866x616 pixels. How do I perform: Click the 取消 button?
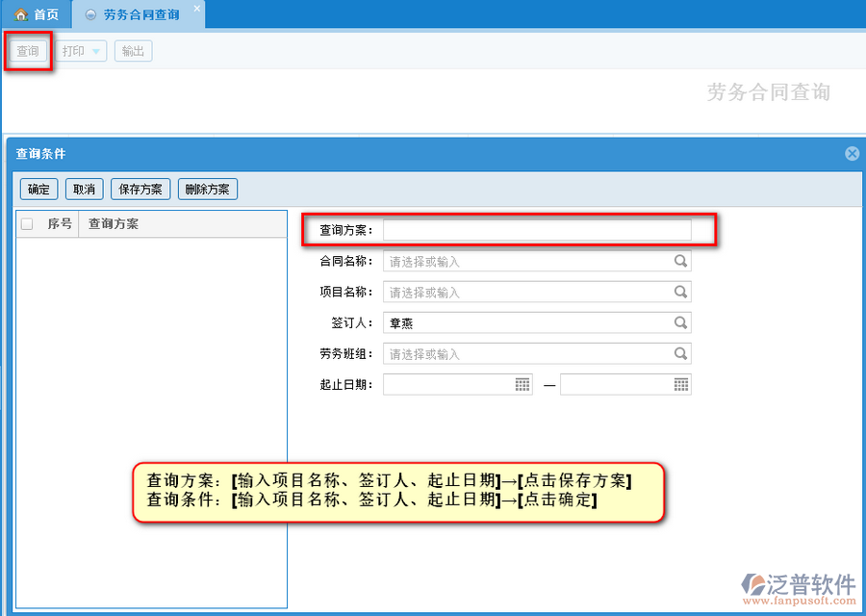coord(84,189)
